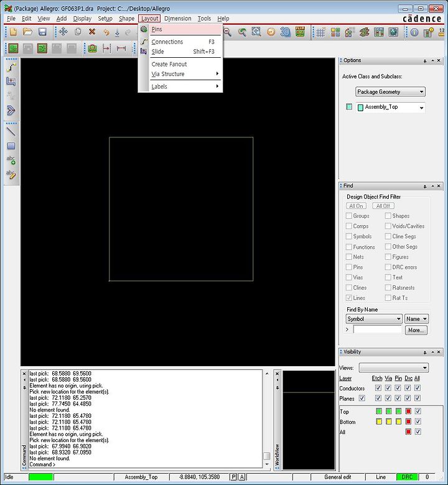Click the first green Shape Add icon in second toolbar

[x=13, y=48]
